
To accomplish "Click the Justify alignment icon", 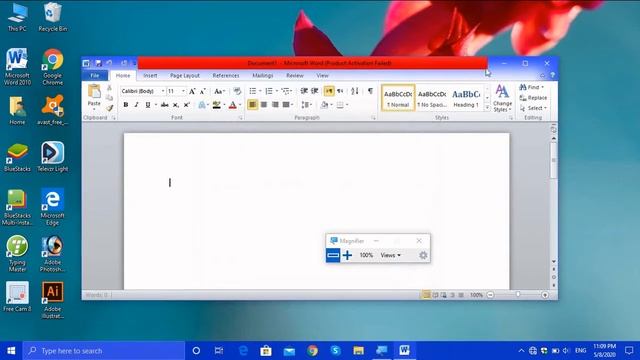I will (286, 105).
